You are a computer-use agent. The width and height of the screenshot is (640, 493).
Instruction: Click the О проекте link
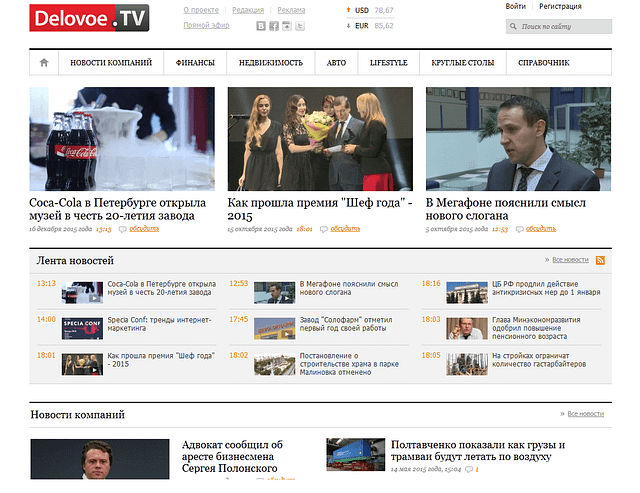(x=201, y=10)
